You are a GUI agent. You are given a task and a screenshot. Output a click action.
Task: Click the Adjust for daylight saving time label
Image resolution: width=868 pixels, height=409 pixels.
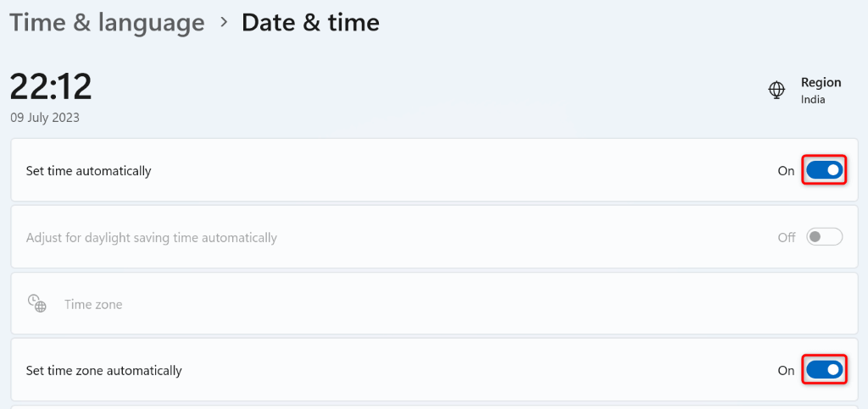click(152, 238)
